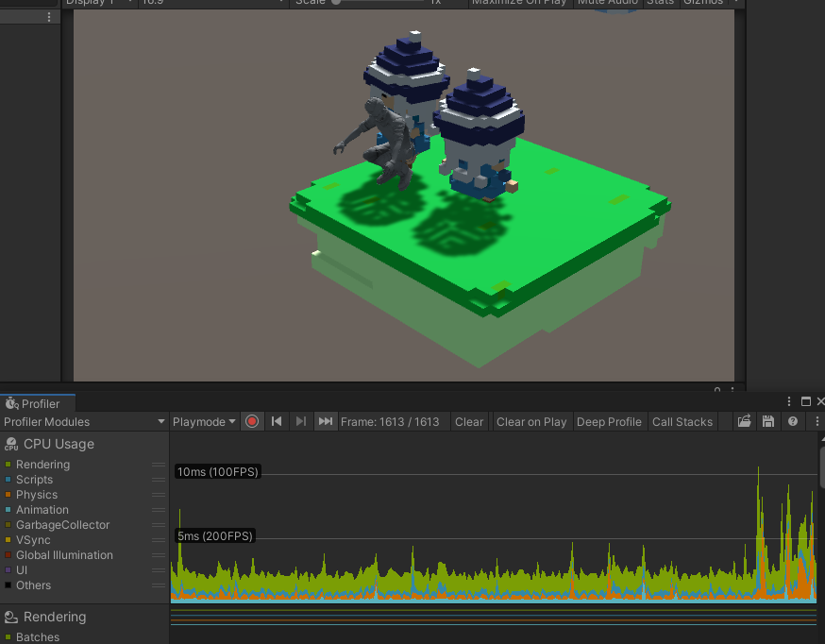Jump to the current (latest) frame
The height and width of the screenshot is (644, 825).
coord(325,421)
